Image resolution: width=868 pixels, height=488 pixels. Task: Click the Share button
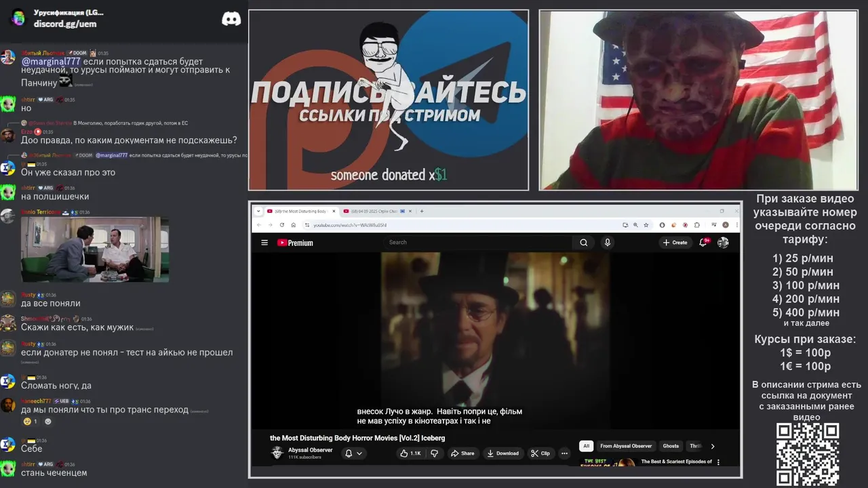coord(462,453)
